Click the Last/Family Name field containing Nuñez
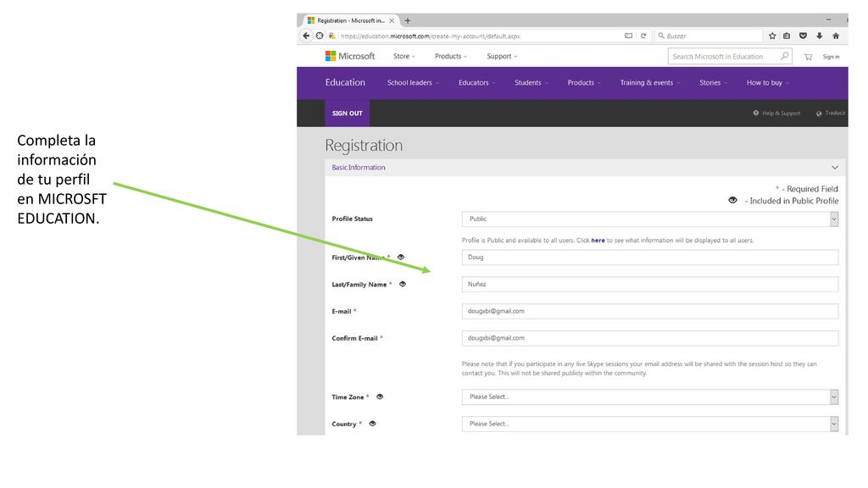The image size is (868, 488). [650, 285]
